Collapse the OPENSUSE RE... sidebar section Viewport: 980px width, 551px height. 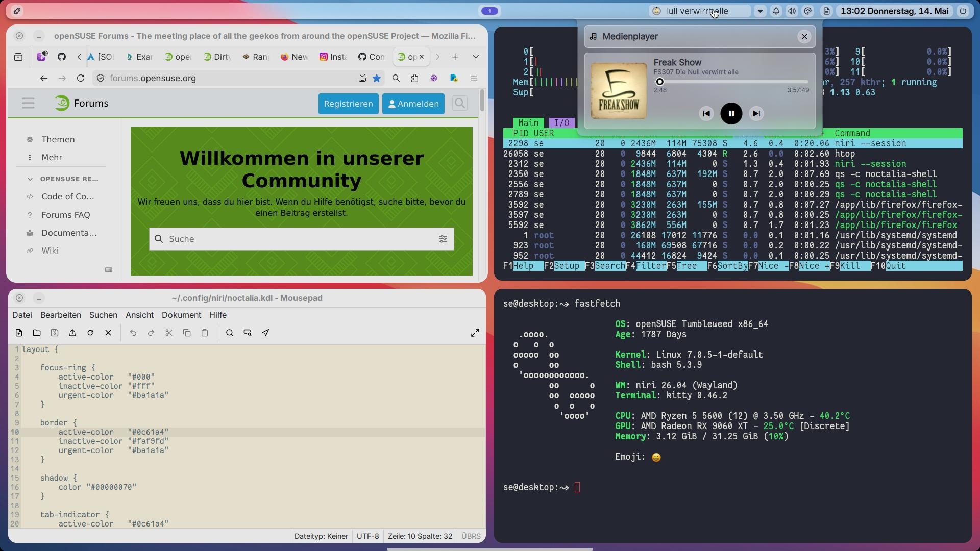point(63,179)
